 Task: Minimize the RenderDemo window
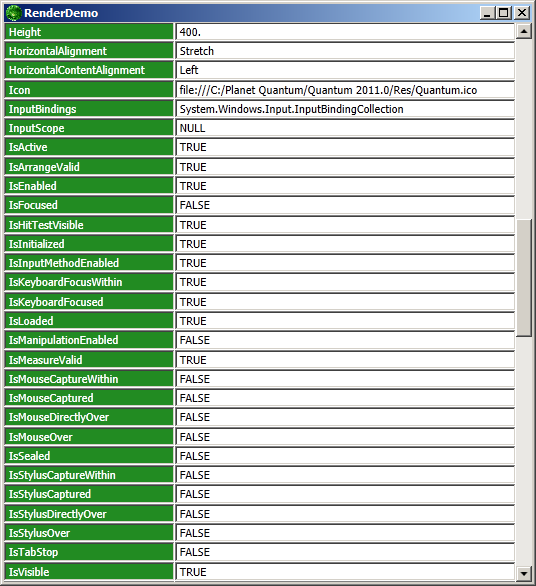tap(487, 13)
